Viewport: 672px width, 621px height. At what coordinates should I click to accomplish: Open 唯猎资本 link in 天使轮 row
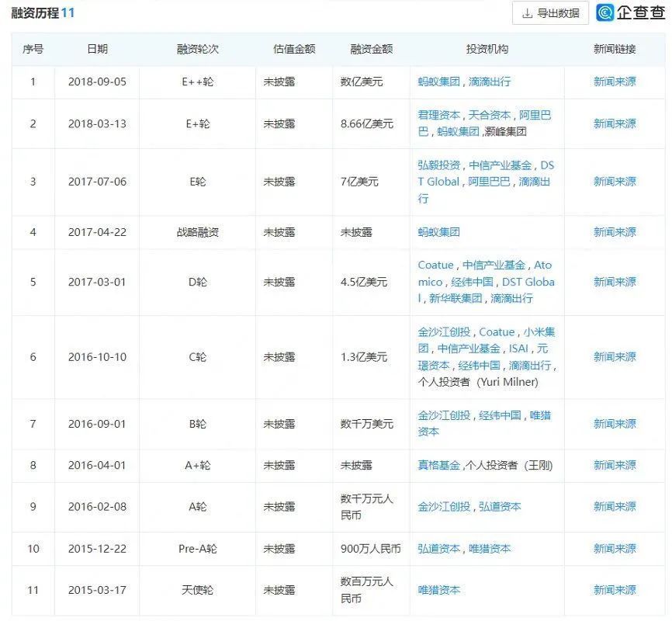click(438, 590)
